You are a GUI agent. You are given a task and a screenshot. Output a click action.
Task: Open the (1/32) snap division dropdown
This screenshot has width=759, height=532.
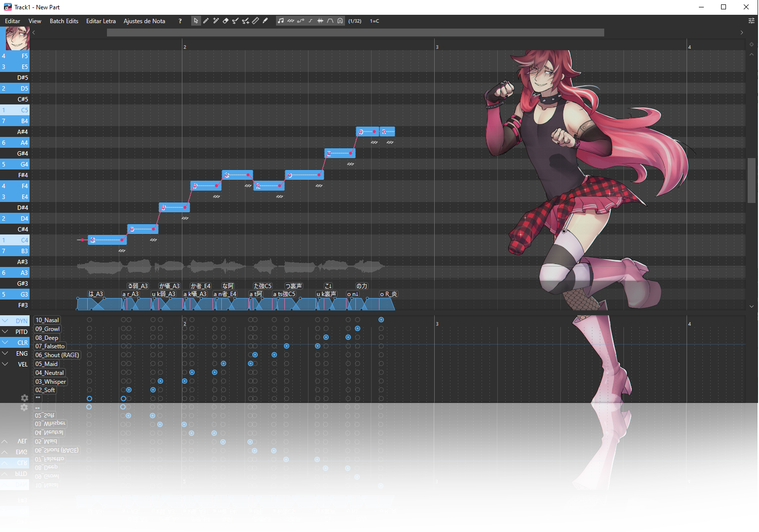click(355, 21)
